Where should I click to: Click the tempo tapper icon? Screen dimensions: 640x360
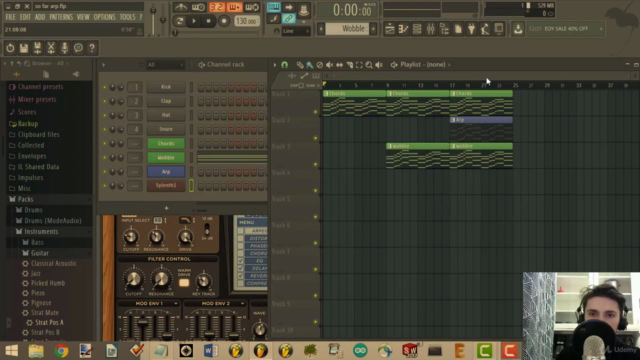485,29
